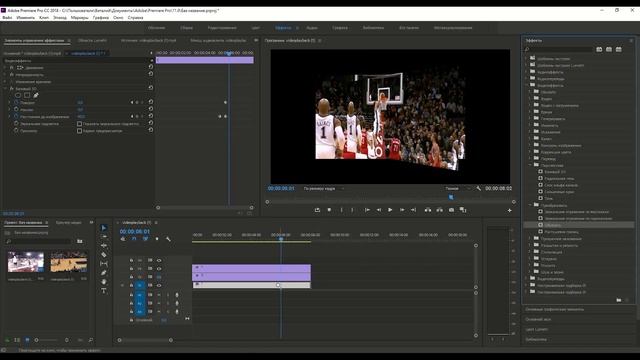Enable the Зеркальная подсветка checkbox
The width and height of the screenshot is (640, 360).
point(80,124)
